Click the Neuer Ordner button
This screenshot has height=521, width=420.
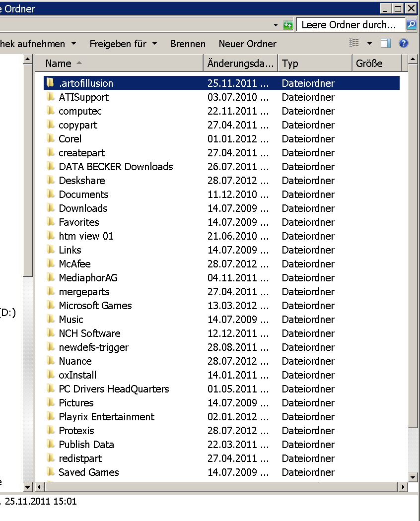click(x=247, y=44)
